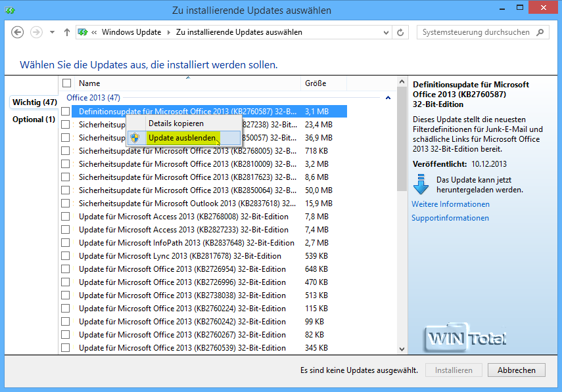
Task: Click the Abbrechen button
Action: pos(517,370)
